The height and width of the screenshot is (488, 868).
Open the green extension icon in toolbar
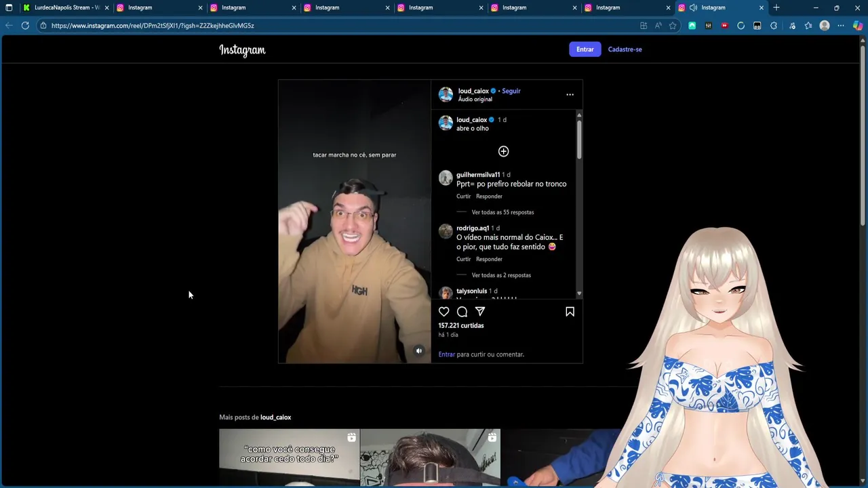[692, 26]
